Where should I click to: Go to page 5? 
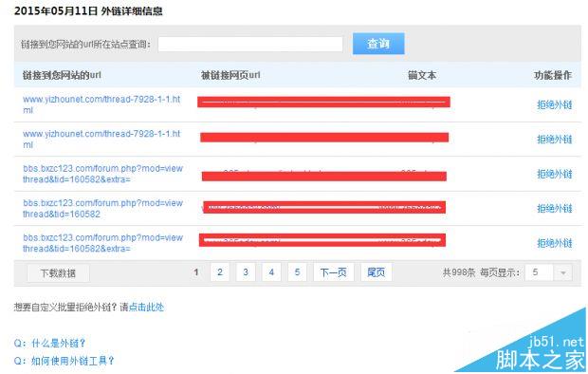[x=298, y=272]
